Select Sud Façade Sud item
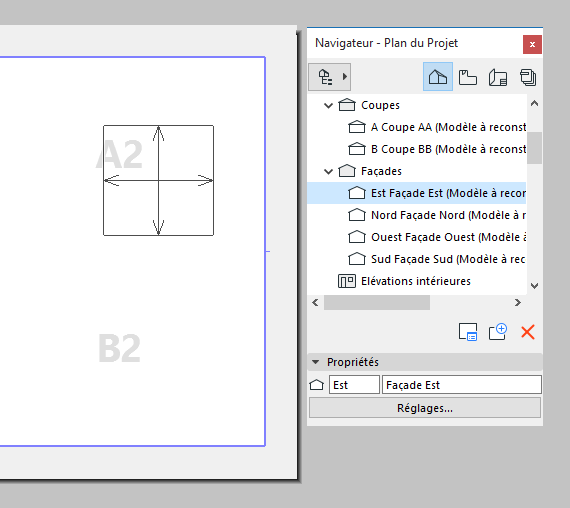 pos(448,259)
